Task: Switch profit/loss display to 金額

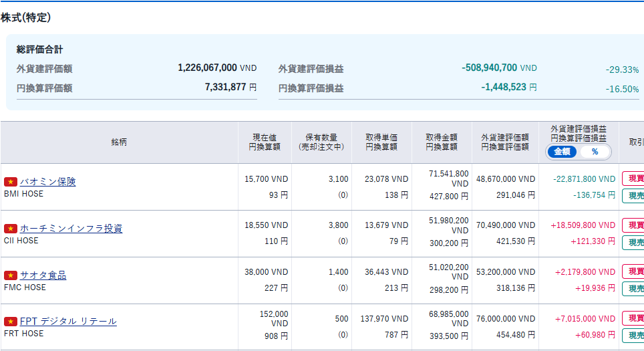Action: click(562, 152)
